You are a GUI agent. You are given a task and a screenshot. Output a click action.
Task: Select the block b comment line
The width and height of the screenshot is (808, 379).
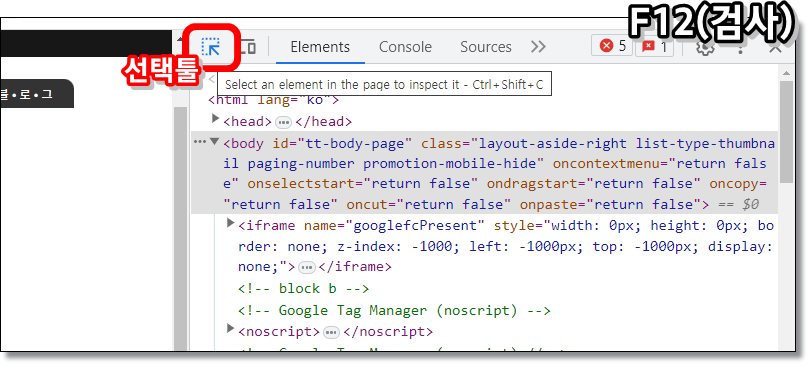coord(304,289)
